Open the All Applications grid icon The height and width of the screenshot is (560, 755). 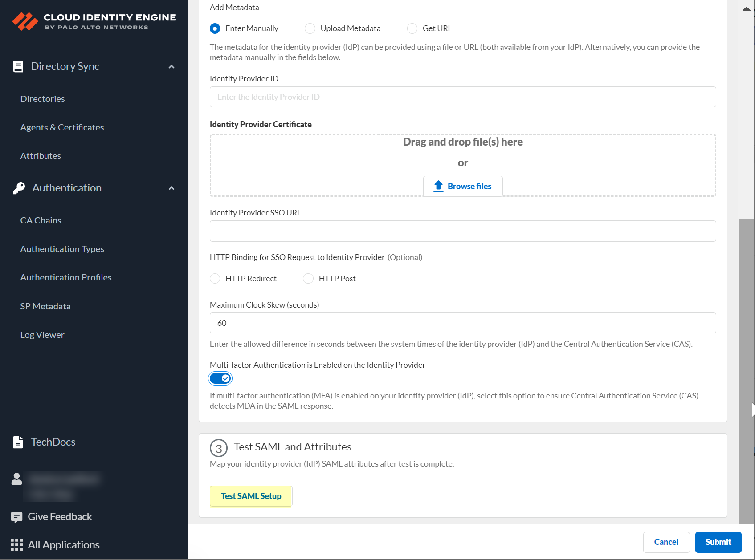coord(16,545)
